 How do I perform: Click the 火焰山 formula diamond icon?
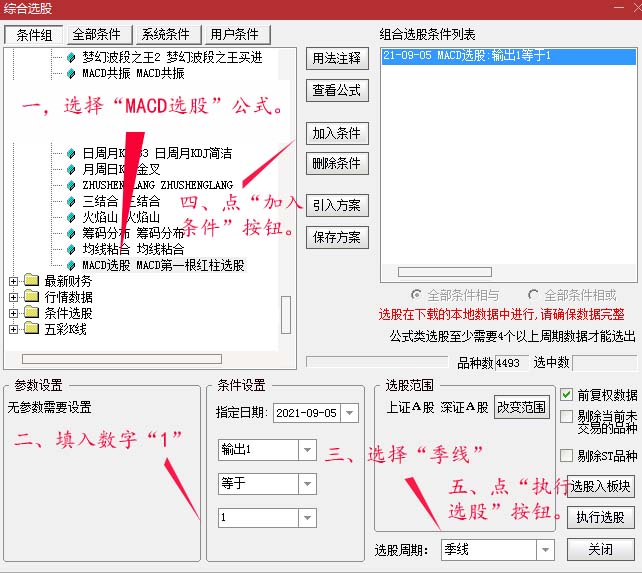tap(71, 217)
